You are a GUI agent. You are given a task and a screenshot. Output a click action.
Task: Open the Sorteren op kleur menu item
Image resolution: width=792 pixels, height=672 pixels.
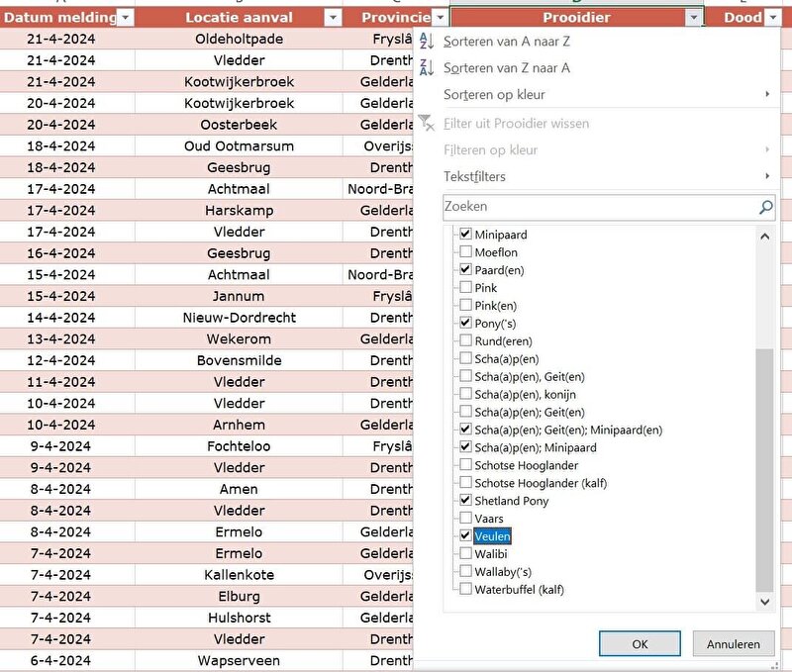pyautogui.click(x=494, y=94)
